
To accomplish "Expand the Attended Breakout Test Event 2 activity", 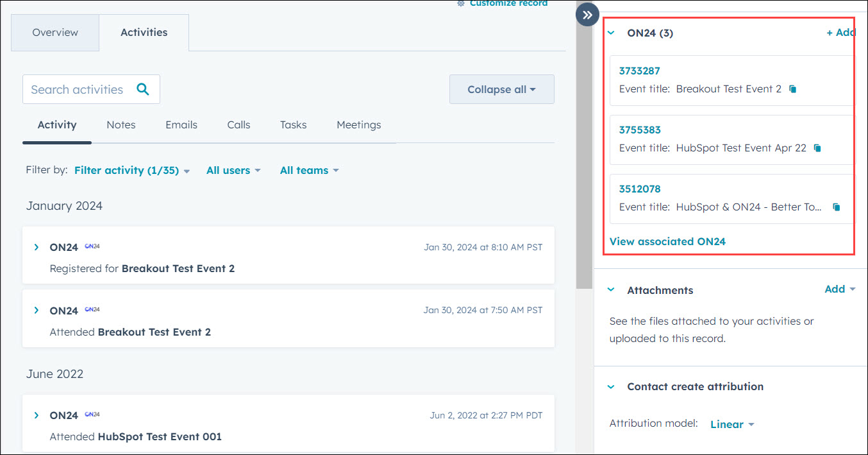I will (37, 311).
